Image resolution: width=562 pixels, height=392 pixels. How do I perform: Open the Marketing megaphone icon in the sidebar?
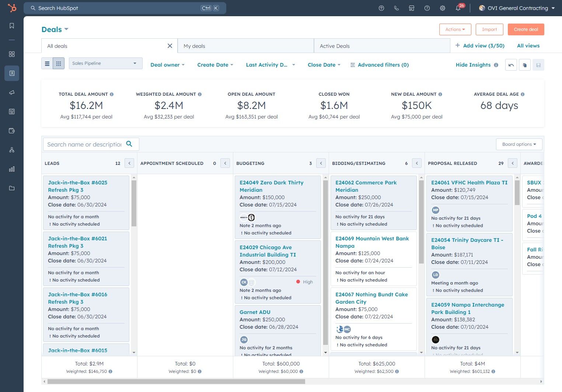pos(12,92)
